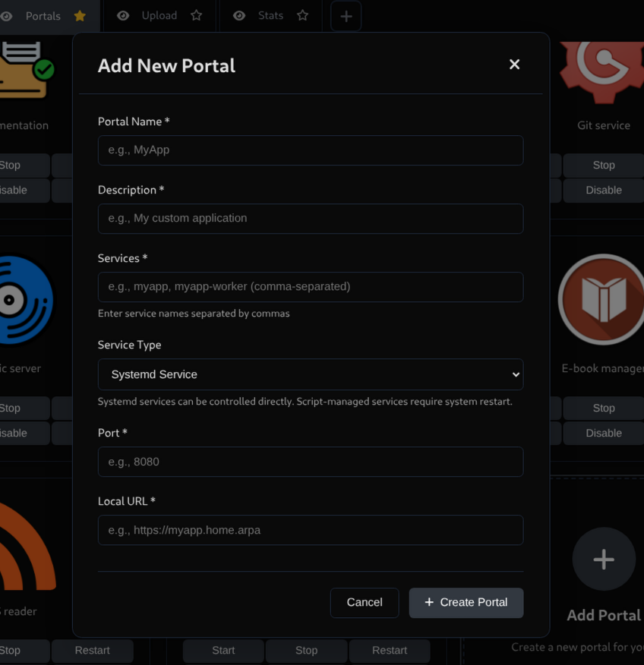The height and width of the screenshot is (665, 644).
Task: Close the Add New Portal dialog
Action: 514,65
